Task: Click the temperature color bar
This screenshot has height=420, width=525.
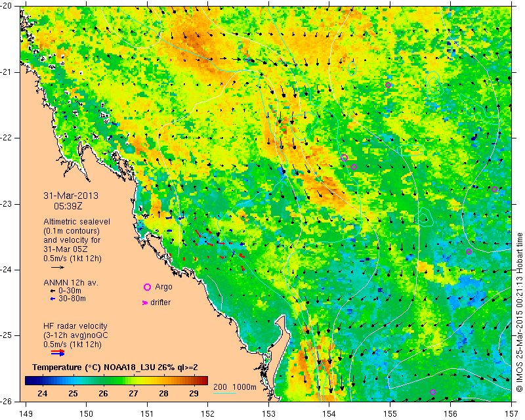Action: [x=116, y=381]
